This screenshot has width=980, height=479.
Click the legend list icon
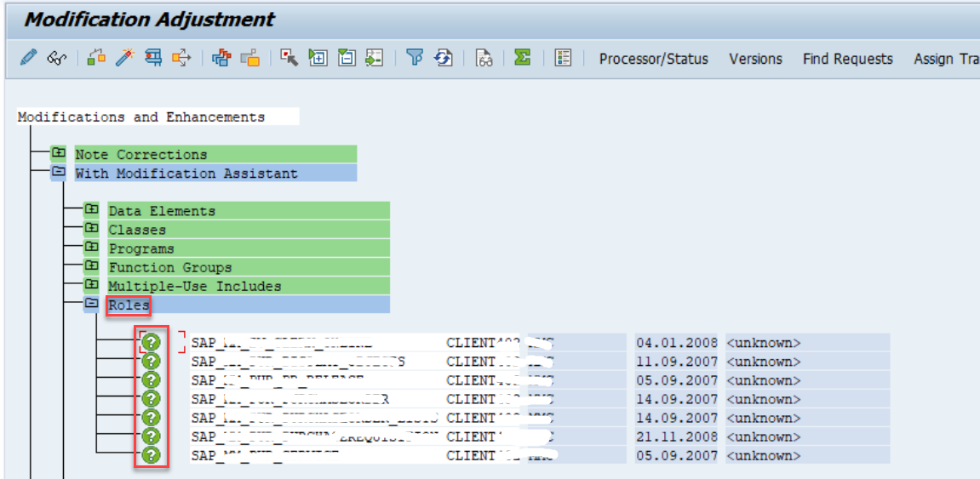pyautogui.click(x=563, y=58)
